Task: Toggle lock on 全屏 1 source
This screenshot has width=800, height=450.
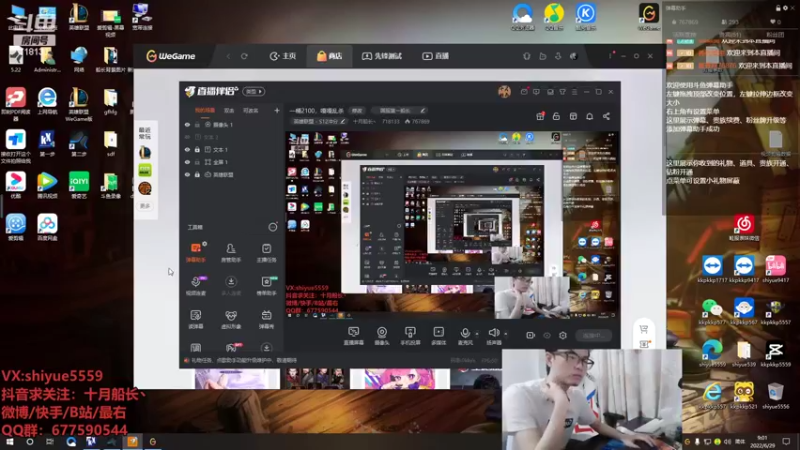Action: [x=197, y=162]
